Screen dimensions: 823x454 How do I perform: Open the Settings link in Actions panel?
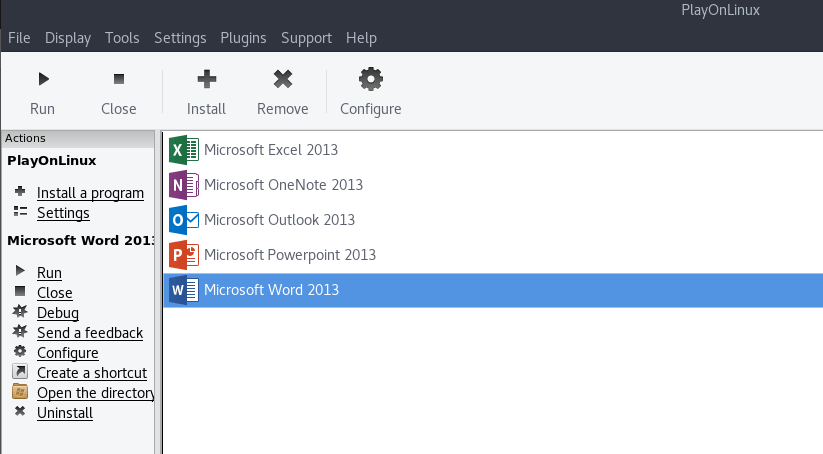[63, 213]
